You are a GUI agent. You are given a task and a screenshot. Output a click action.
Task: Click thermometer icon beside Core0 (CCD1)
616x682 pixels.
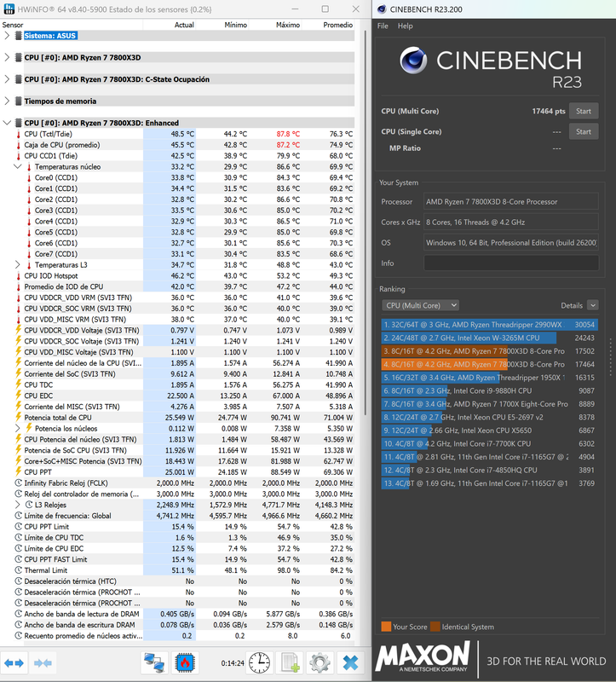[x=29, y=178]
